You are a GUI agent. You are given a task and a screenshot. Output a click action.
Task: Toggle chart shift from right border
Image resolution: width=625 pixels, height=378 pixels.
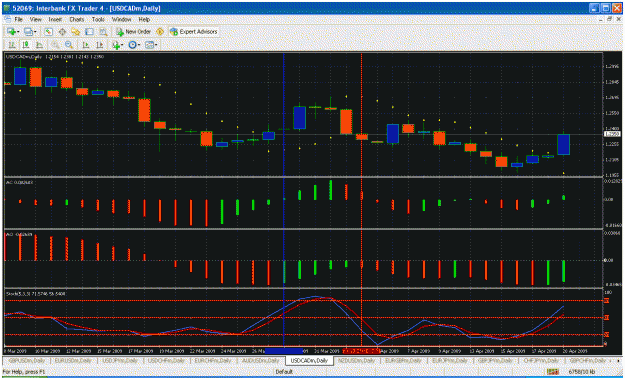[99, 45]
